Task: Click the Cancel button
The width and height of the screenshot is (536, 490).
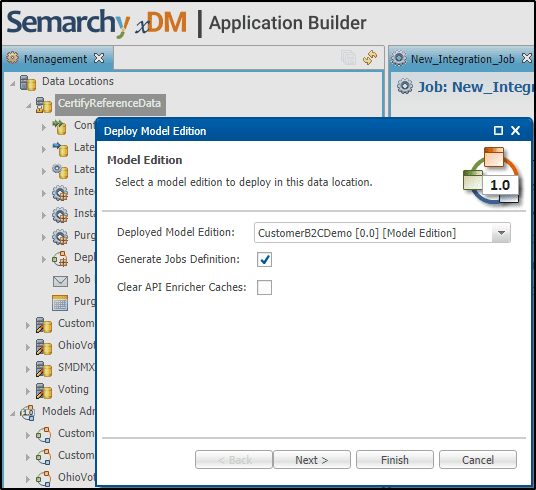Action: [x=478, y=460]
